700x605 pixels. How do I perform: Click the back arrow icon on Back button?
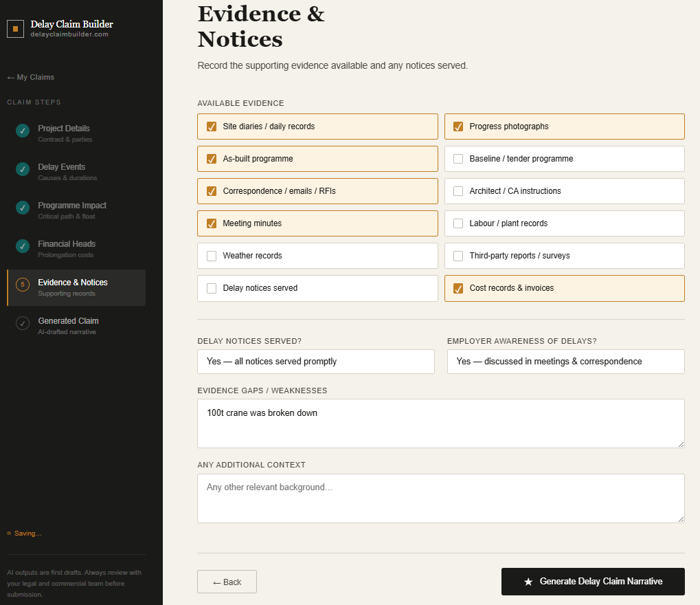(x=218, y=581)
